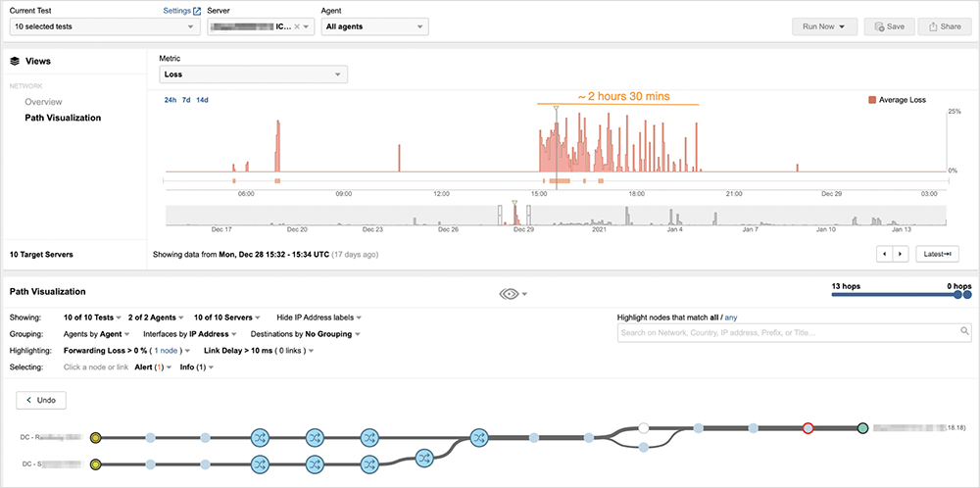
Task: Go to the previous time interval arrow
Action: 886,254
